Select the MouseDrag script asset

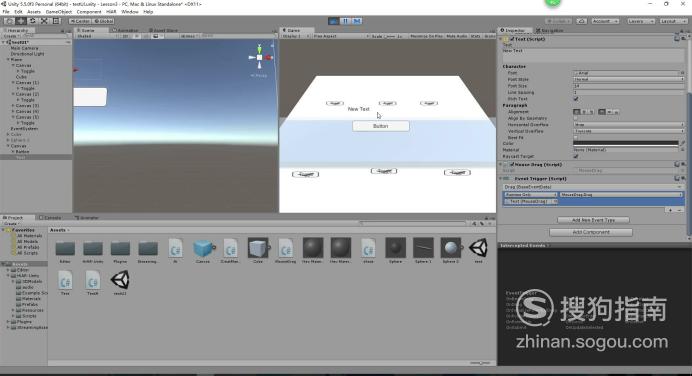(285, 251)
